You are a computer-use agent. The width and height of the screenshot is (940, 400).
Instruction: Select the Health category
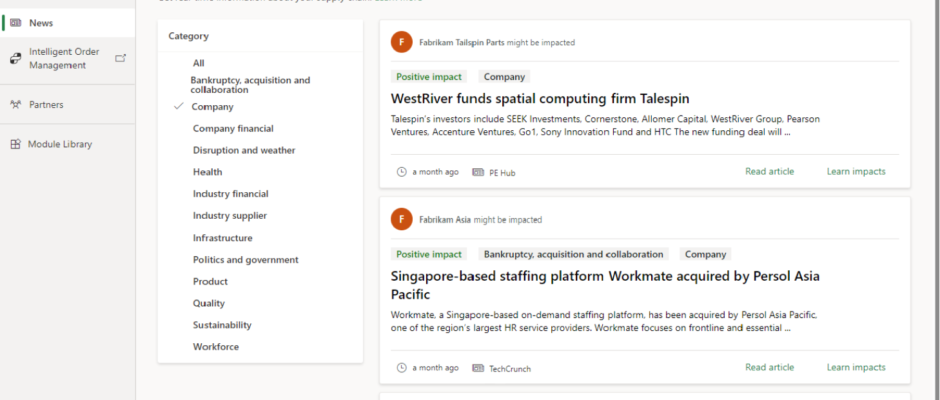point(207,172)
